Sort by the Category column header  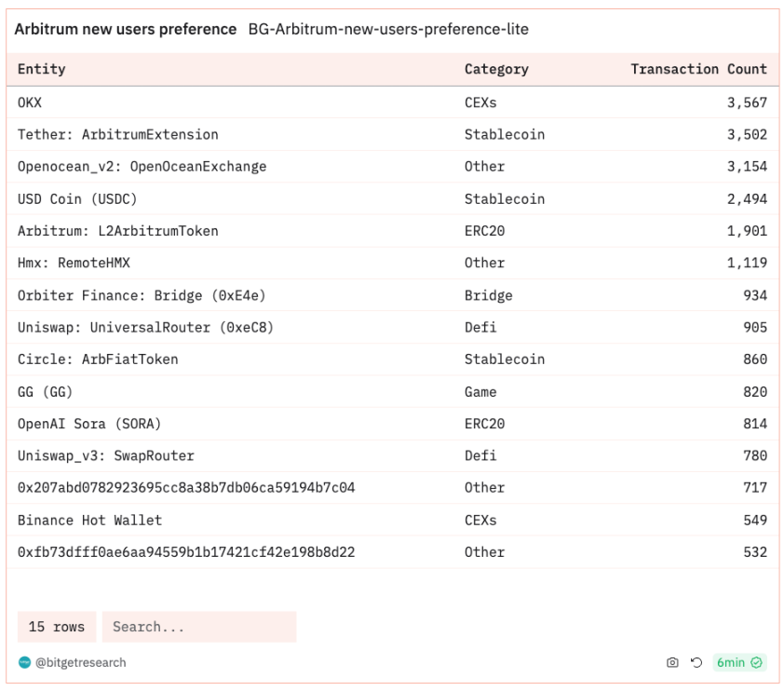pos(496,69)
